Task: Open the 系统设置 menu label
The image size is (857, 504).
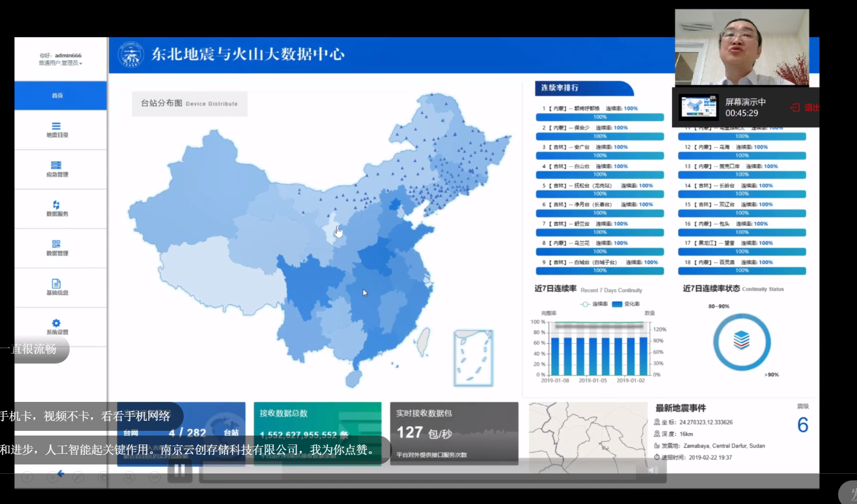Action: (x=57, y=332)
